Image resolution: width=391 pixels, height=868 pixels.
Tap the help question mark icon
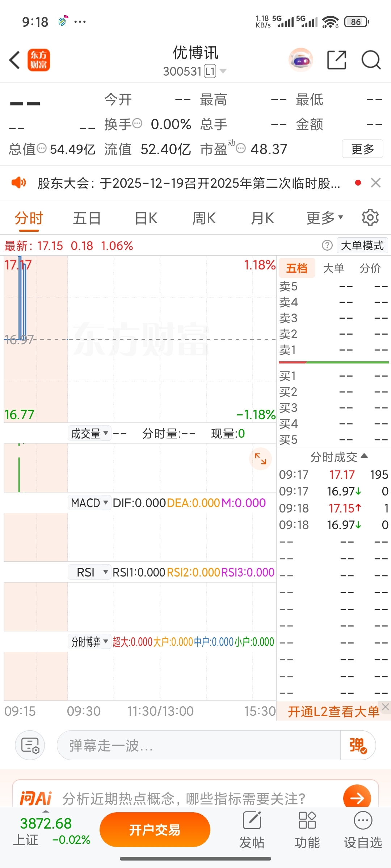327,246
